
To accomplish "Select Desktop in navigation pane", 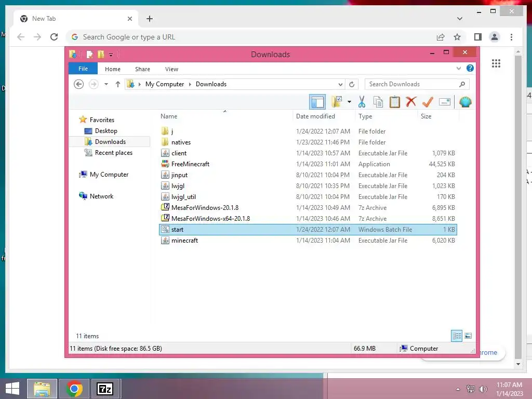I will click(x=106, y=130).
